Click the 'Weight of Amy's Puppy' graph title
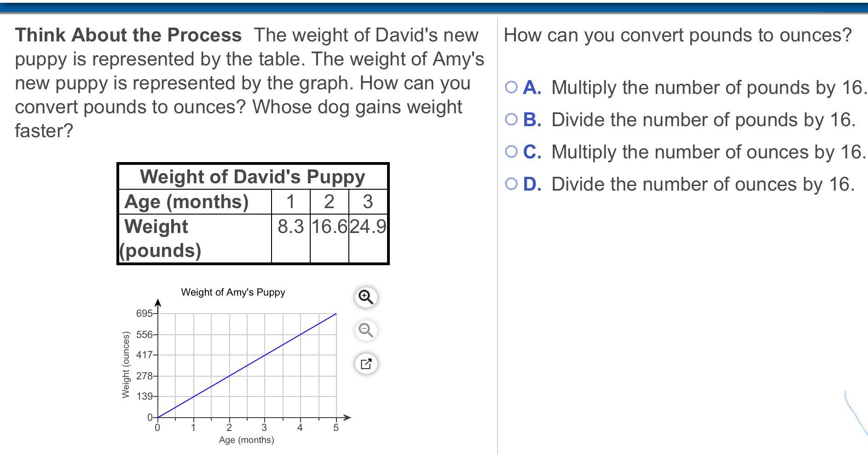The height and width of the screenshot is (454, 868). pyautogui.click(x=233, y=292)
